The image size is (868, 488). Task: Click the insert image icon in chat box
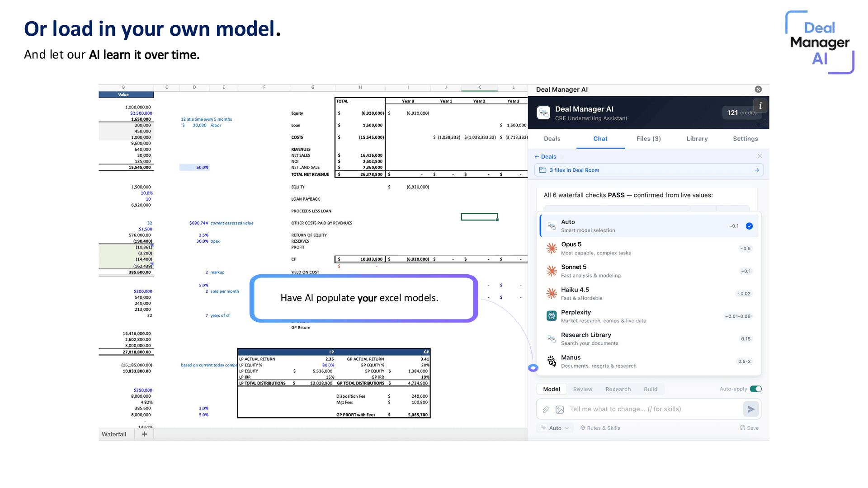[x=560, y=409]
